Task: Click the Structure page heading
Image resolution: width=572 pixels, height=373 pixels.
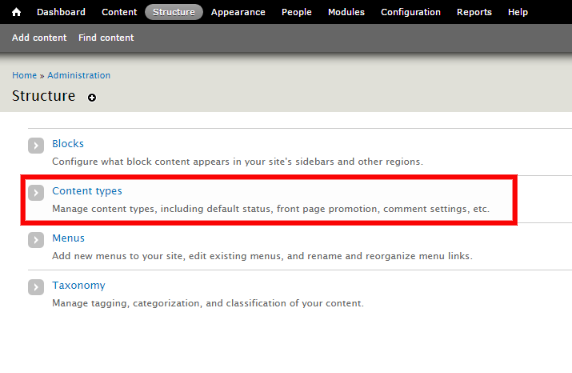Action: tap(43, 96)
